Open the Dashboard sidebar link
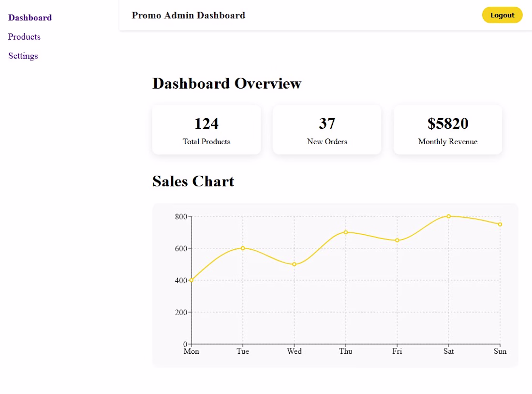This screenshot has width=532, height=394. pos(30,18)
